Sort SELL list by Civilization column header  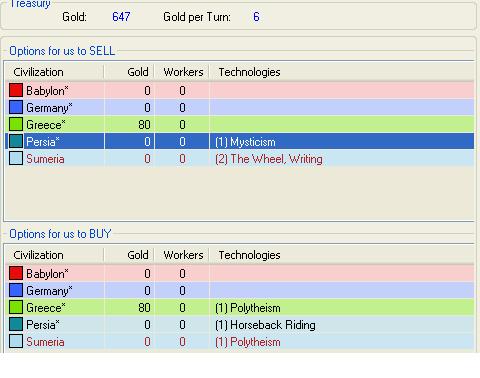(54, 72)
